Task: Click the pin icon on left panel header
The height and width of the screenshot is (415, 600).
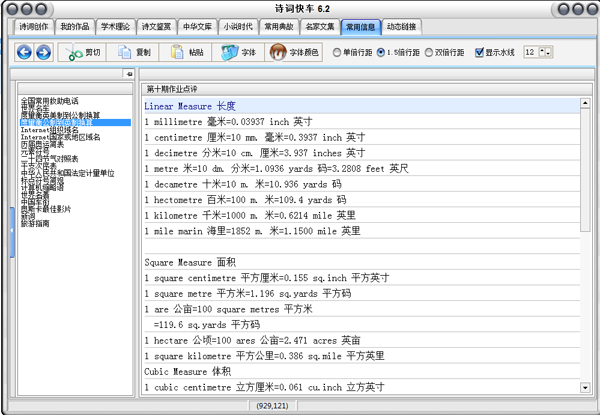Action: click(x=129, y=74)
